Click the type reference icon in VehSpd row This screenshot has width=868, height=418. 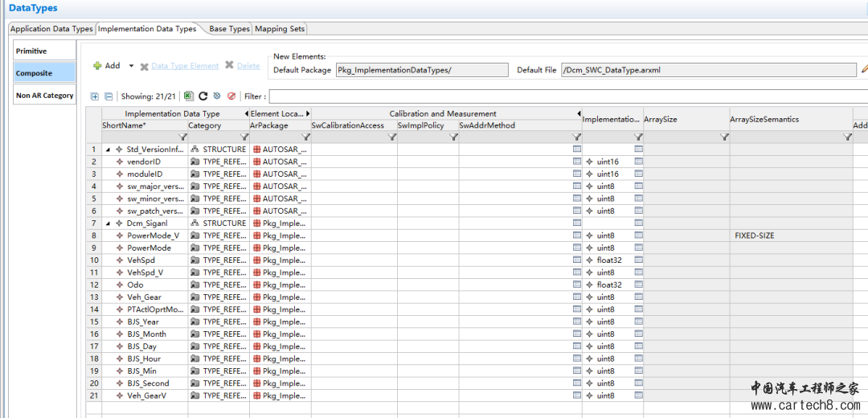click(194, 260)
